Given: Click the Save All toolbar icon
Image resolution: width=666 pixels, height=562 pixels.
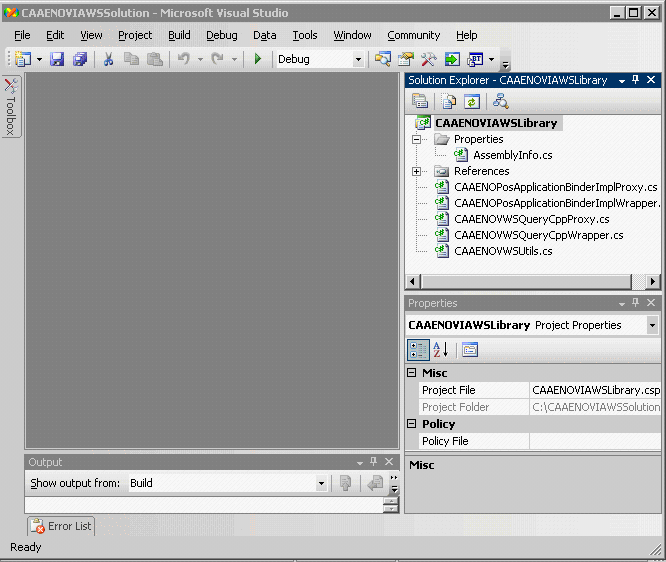Looking at the screenshot, I should click(79, 59).
